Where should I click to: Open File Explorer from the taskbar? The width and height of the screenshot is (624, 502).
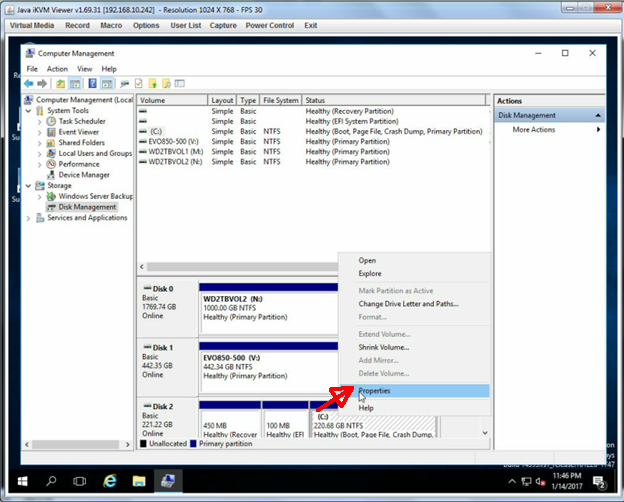[139, 481]
